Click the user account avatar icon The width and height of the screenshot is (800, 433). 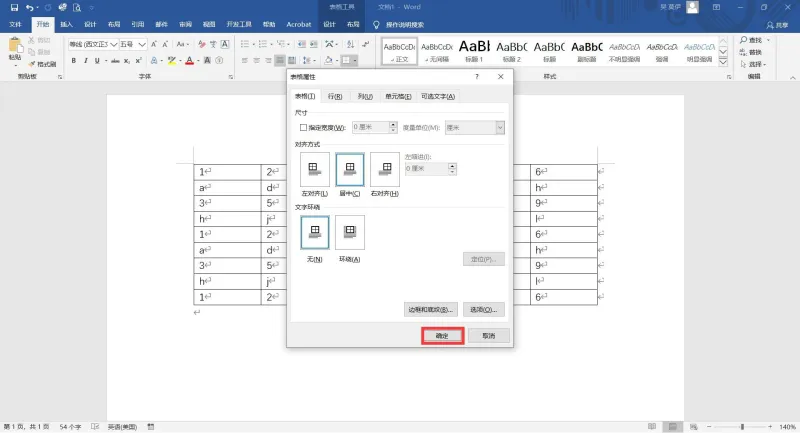point(692,7)
